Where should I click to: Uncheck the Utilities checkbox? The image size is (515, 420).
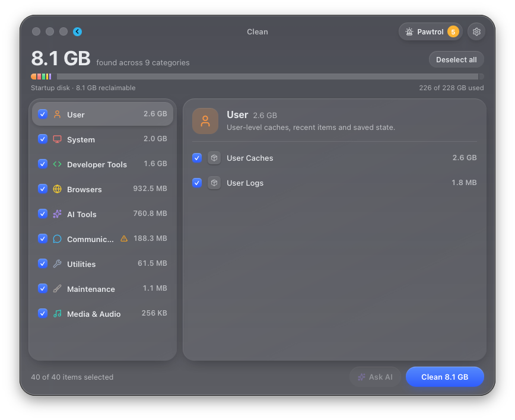(x=43, y=264)
